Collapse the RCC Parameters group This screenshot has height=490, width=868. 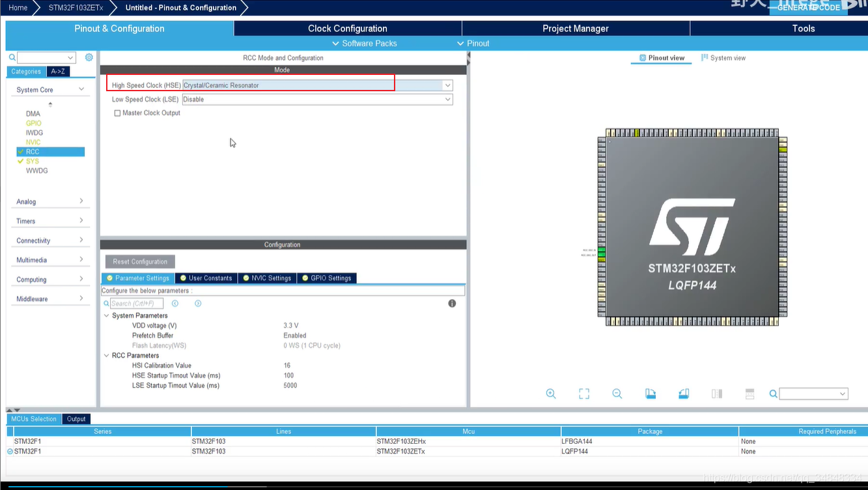[107, 356]
